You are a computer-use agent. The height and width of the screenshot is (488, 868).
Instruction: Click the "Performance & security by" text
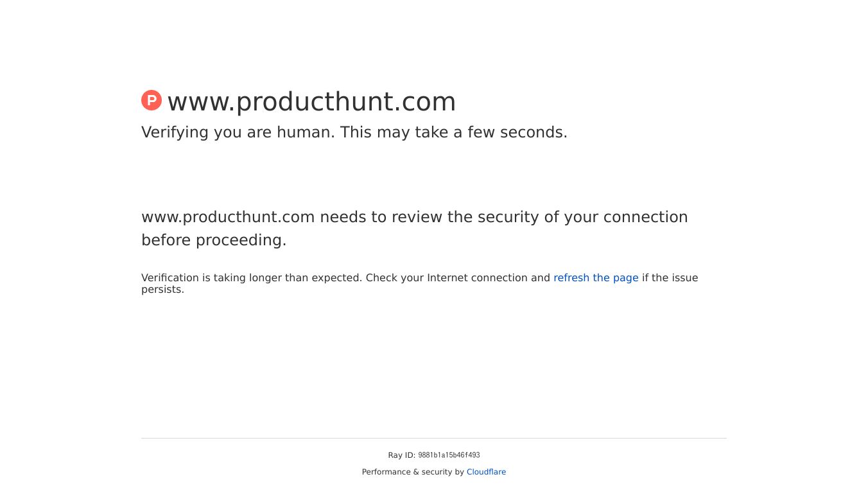pyautogui.click(x=413, y=472)
